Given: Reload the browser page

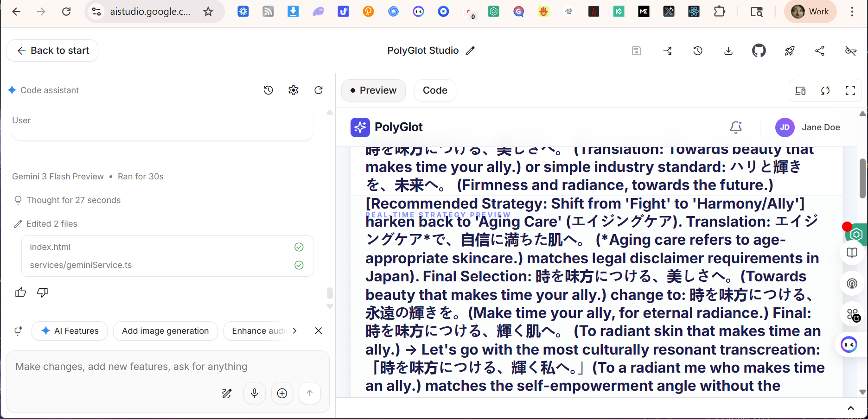Looking at the screenshot, I should tap(66, 12).
